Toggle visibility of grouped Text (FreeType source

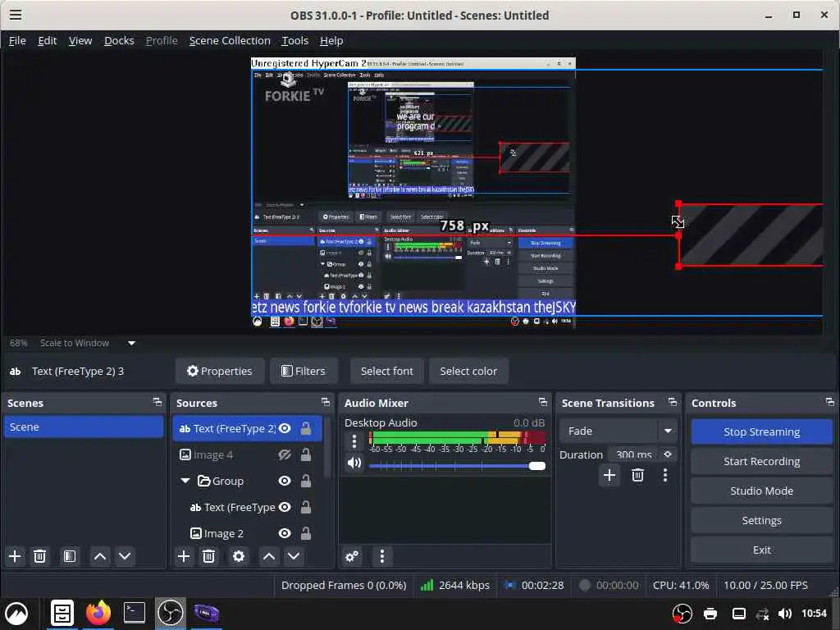point(285,507)
